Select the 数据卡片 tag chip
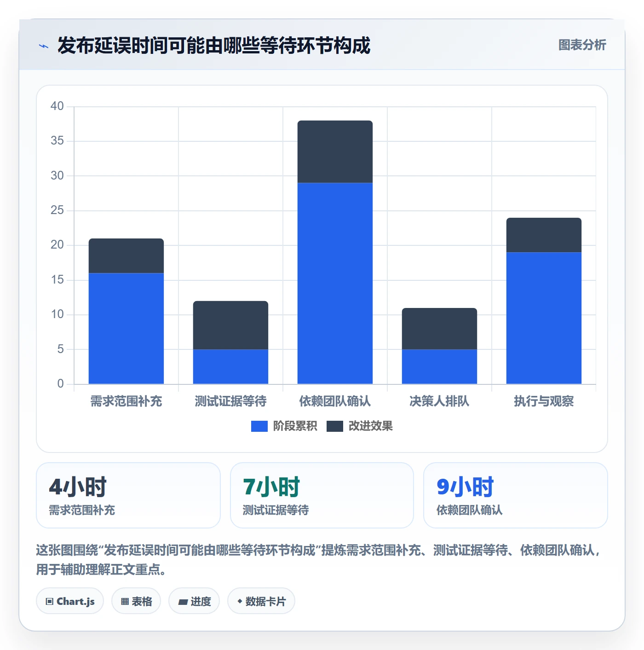The image size is (644, 650). 261,601
